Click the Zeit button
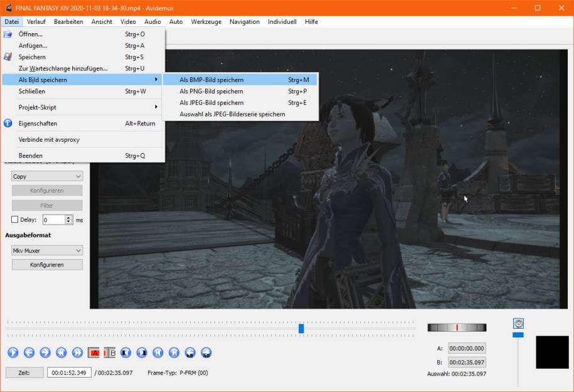574x392 pixels. pyautogui.click(x=24, y=373)
